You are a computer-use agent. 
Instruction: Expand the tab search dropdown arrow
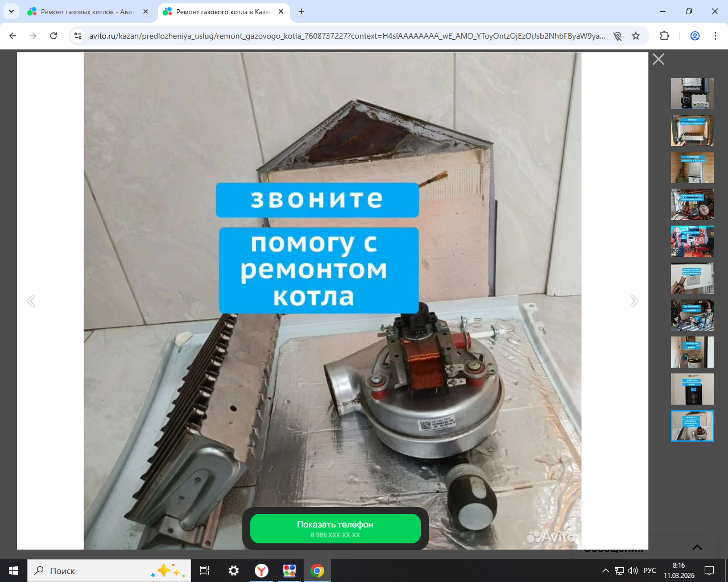pos(11,11)
